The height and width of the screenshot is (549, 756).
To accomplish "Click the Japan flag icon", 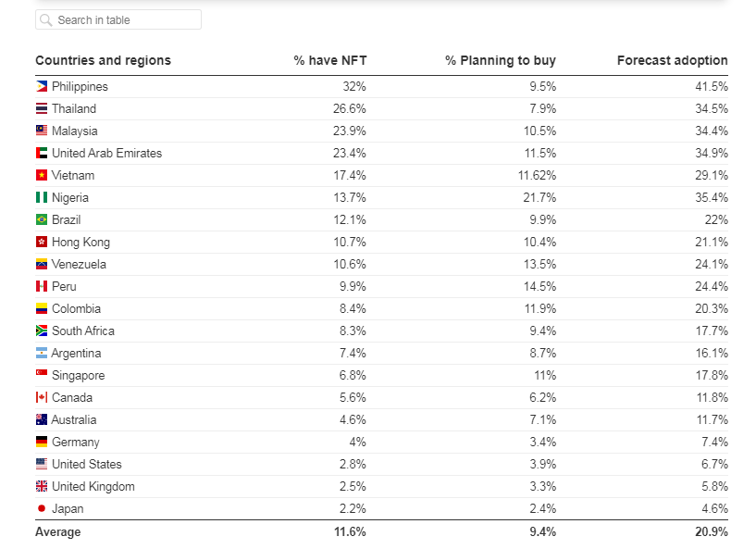I will point(42,508).
